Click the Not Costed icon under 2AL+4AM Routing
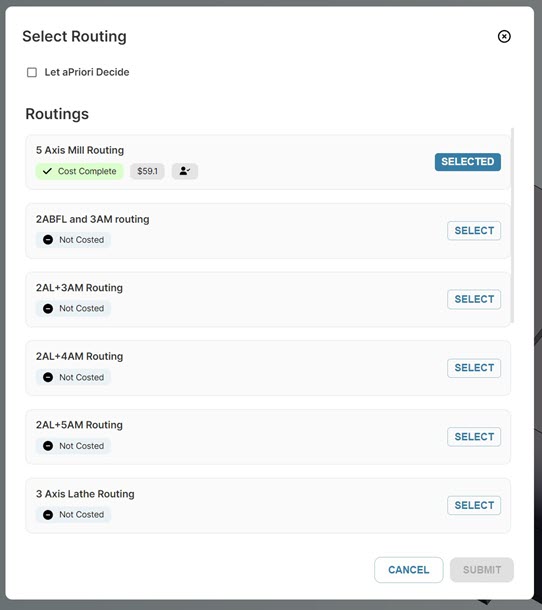The width and height of the screenshot is (542, 610). pyautogui.click(x=48, y=377)
